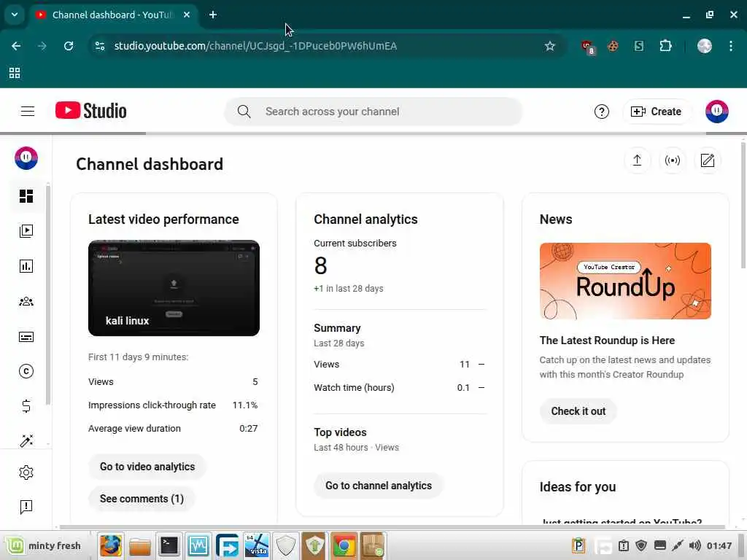Open the Content sidebar icon

click(26, 231)
